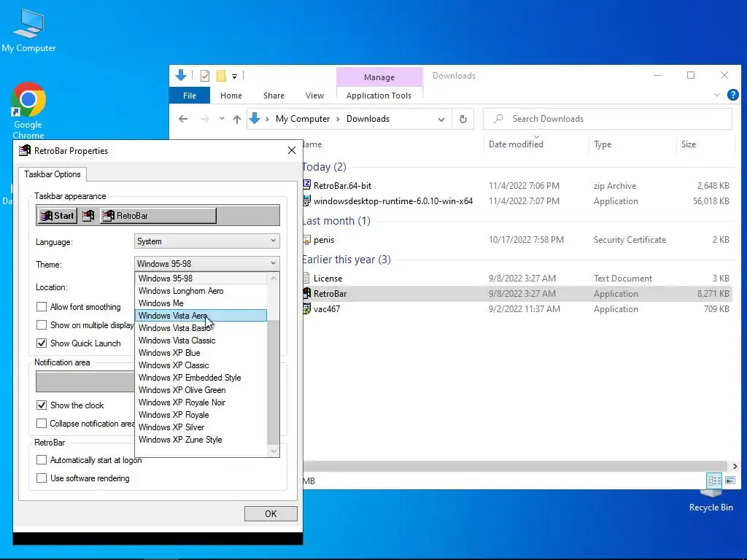Screen dimensions: 747x560
Task: Click theme list scrollbar up arrow
Action: (274, 279)
